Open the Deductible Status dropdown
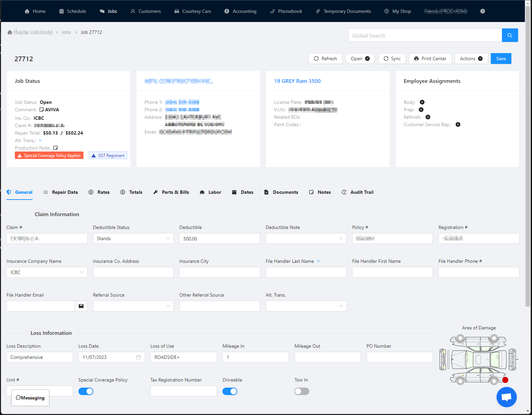 tap(133, 238)
